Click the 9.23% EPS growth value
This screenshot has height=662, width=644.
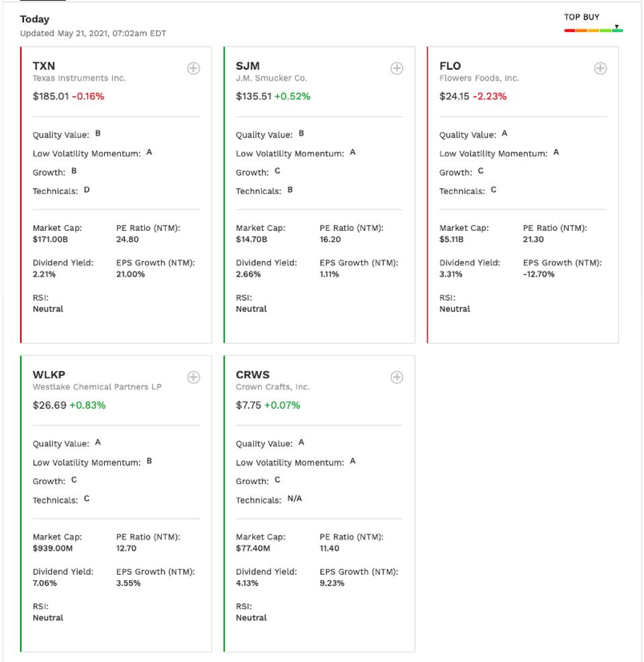(x=332, y=583)
